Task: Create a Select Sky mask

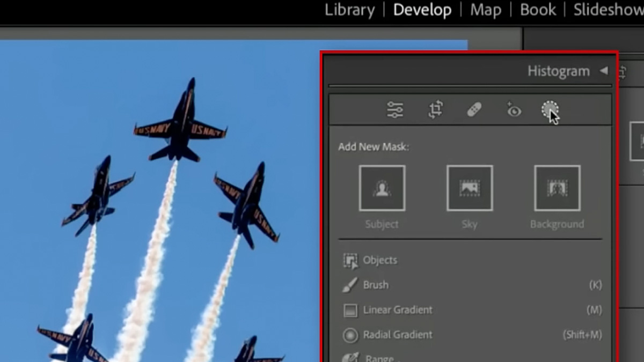Action: [470, 188]
